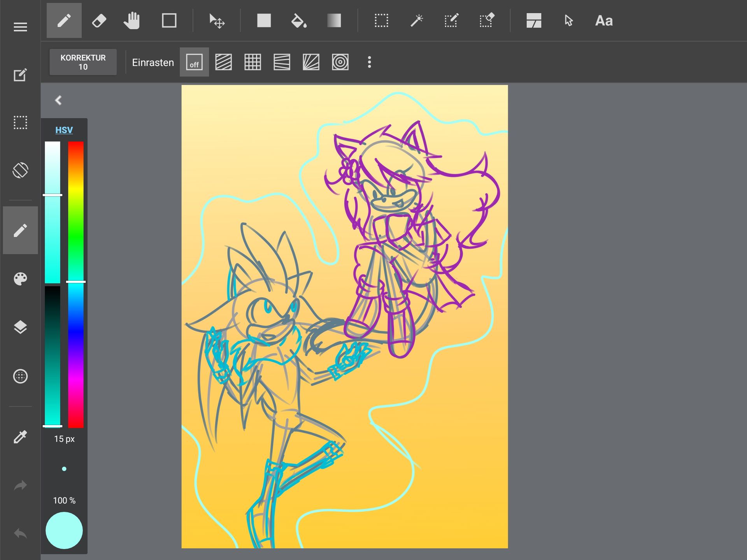Select the Gradient tool
Screen dimensions: 747x560
[334, 21]
